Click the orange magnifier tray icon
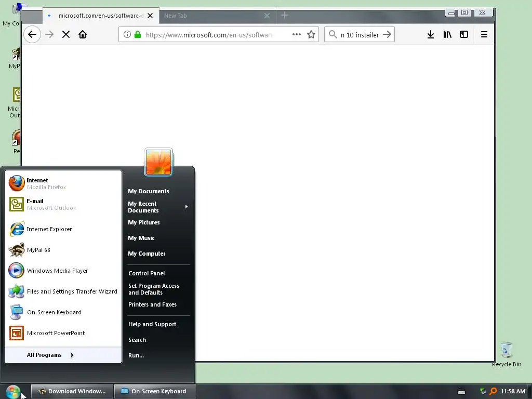Image resolution: width=532 pixels, height=399 pixels. 494,391
